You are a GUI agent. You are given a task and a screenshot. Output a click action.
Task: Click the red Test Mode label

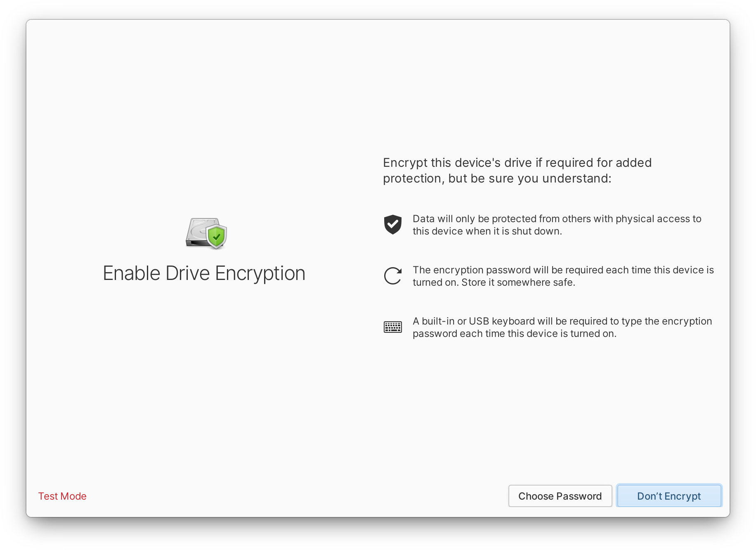coord(62,496)
